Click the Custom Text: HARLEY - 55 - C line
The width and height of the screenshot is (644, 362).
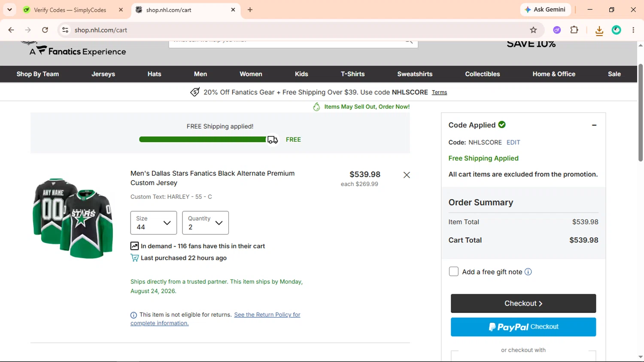tap(171, 197)
